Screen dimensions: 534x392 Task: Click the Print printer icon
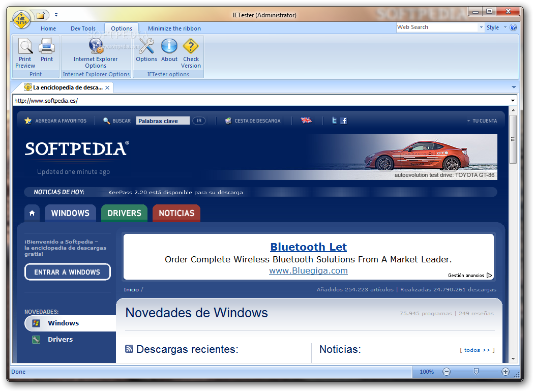coord(47,46)
